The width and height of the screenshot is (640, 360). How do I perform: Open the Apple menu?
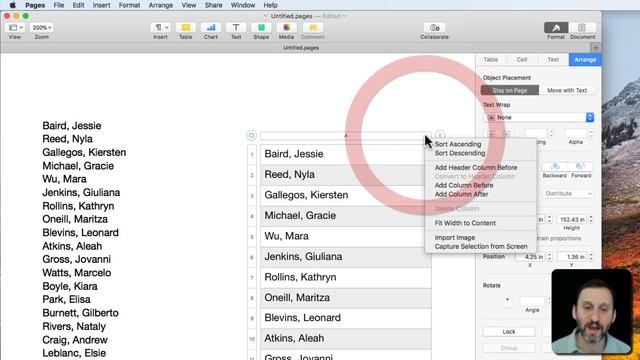[x=13, y=5]
